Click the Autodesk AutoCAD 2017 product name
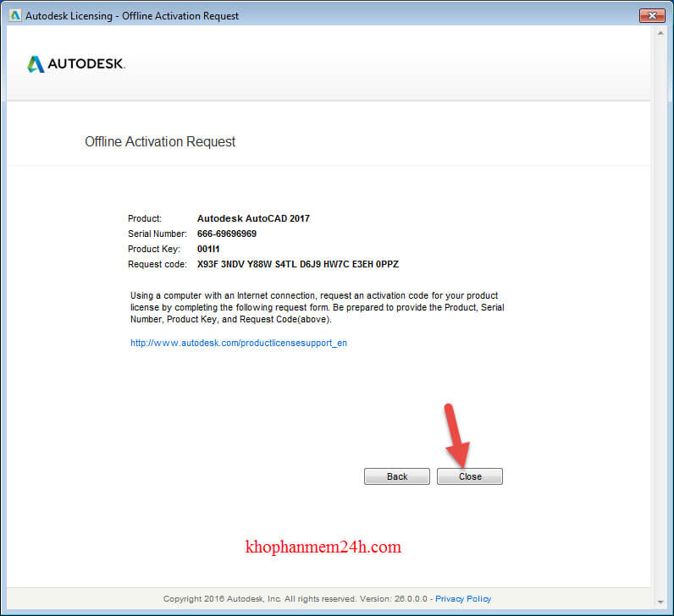Image resolution: width=674 pixels, height=616 pixels. [x=253, y=218]
